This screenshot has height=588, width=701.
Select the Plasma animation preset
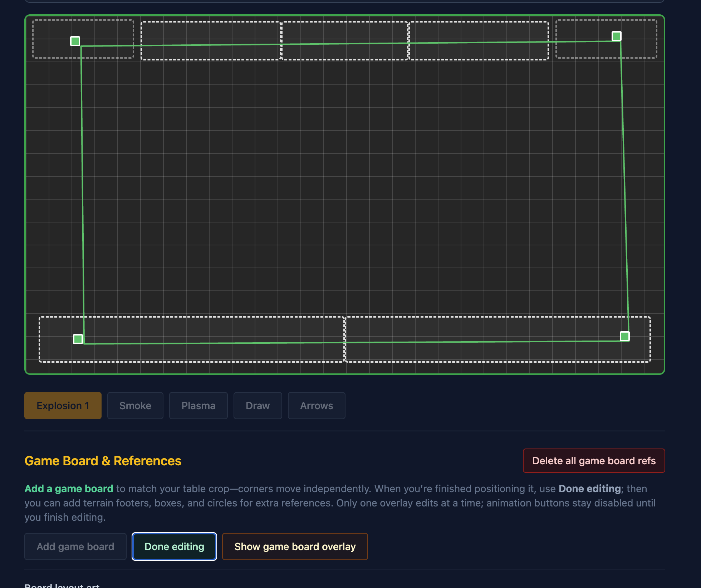point(198,405)
